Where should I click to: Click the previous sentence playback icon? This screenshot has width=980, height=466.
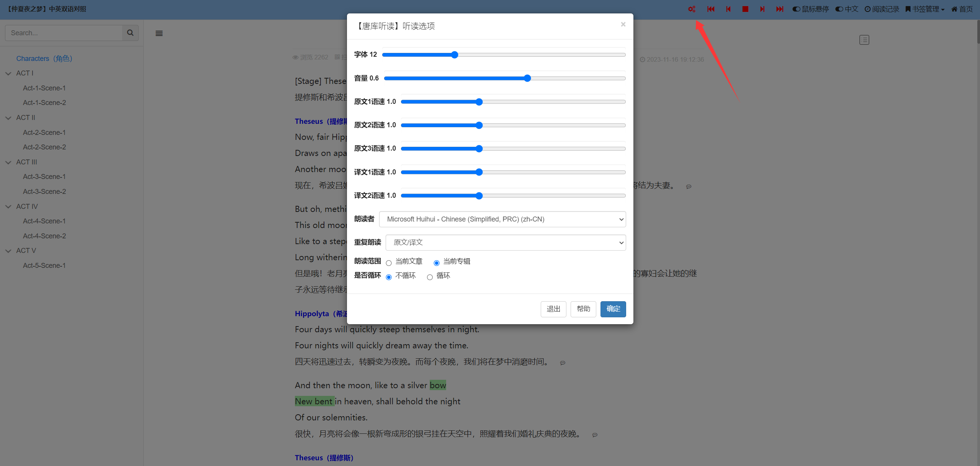728,9
